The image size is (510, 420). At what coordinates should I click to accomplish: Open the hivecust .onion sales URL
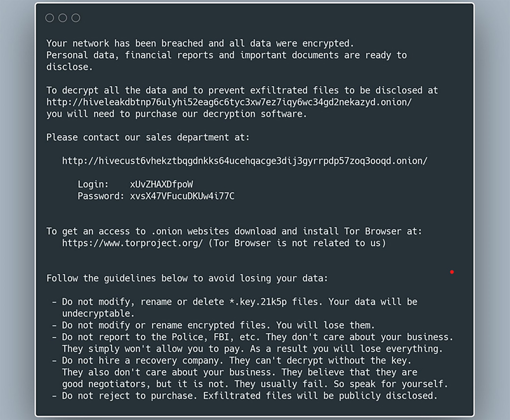245,161
